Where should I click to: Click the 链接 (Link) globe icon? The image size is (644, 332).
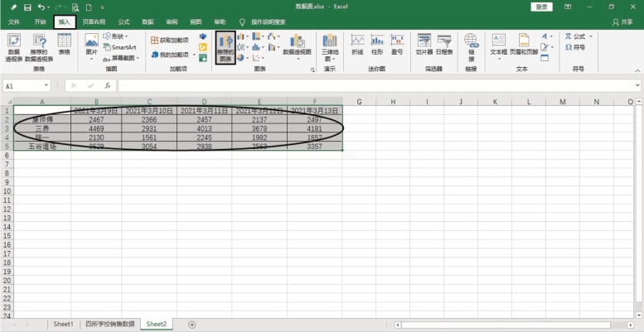pyautogui.click(x=471, y=46)
